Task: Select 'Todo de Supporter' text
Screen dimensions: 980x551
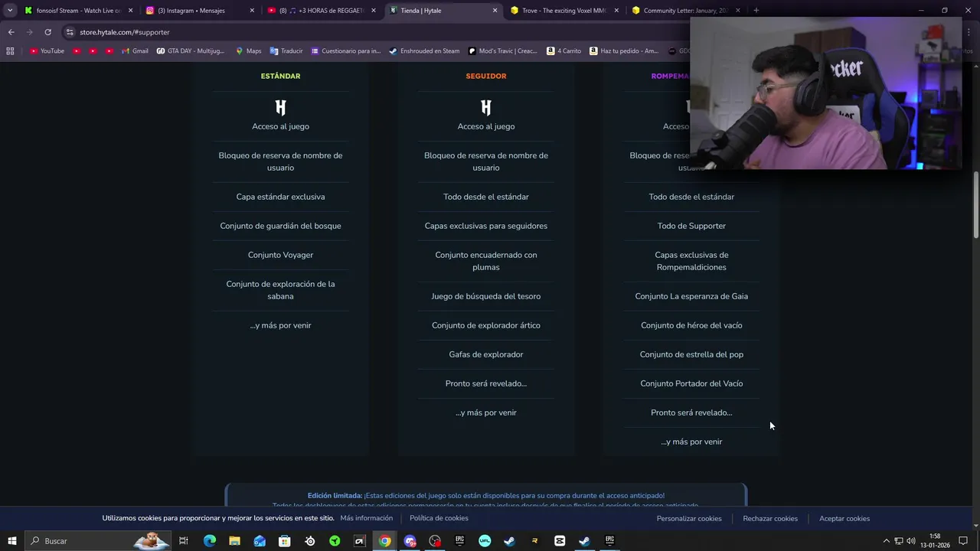Action: (691, 226)
